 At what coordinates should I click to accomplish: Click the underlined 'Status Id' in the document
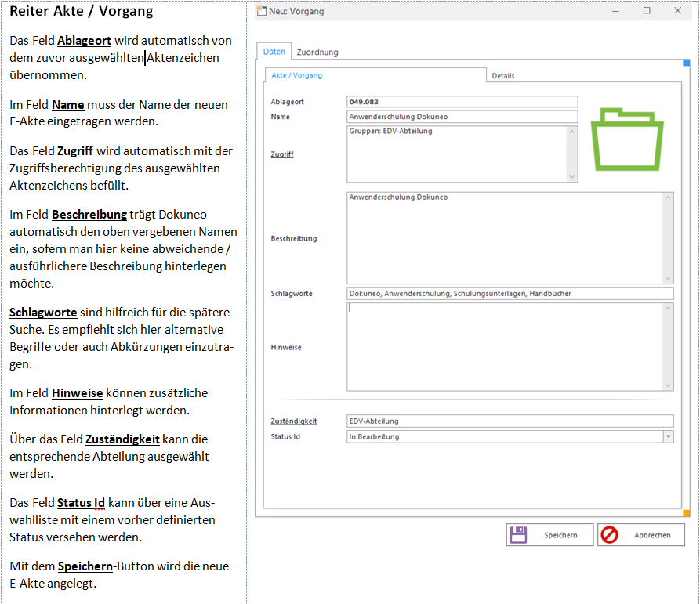(x=81, y=503)
